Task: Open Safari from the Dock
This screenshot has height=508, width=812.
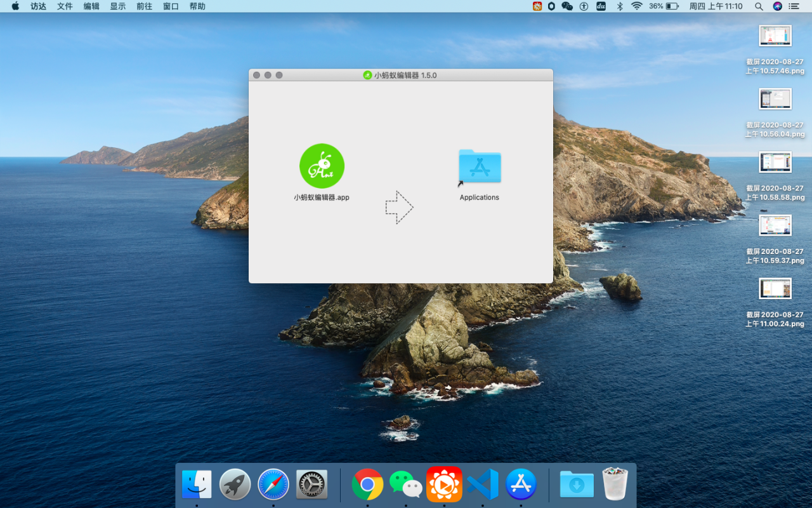Action: coord(273,485)
